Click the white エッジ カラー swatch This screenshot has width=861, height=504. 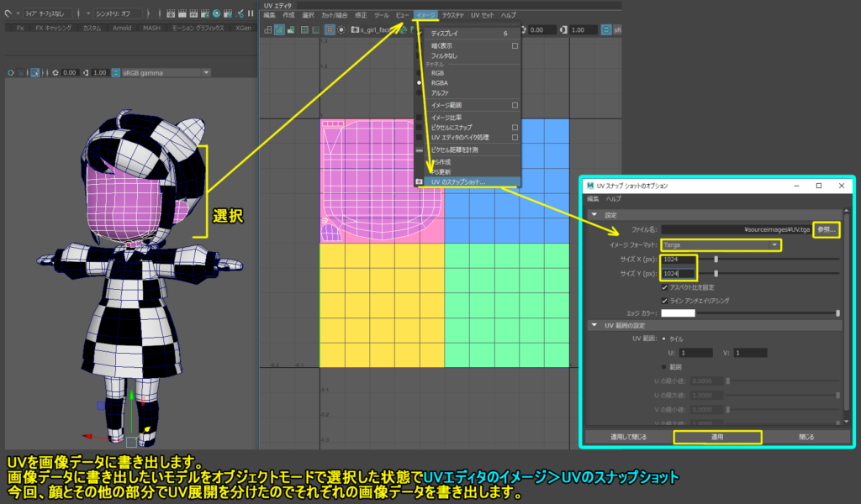tap(679, 313)
